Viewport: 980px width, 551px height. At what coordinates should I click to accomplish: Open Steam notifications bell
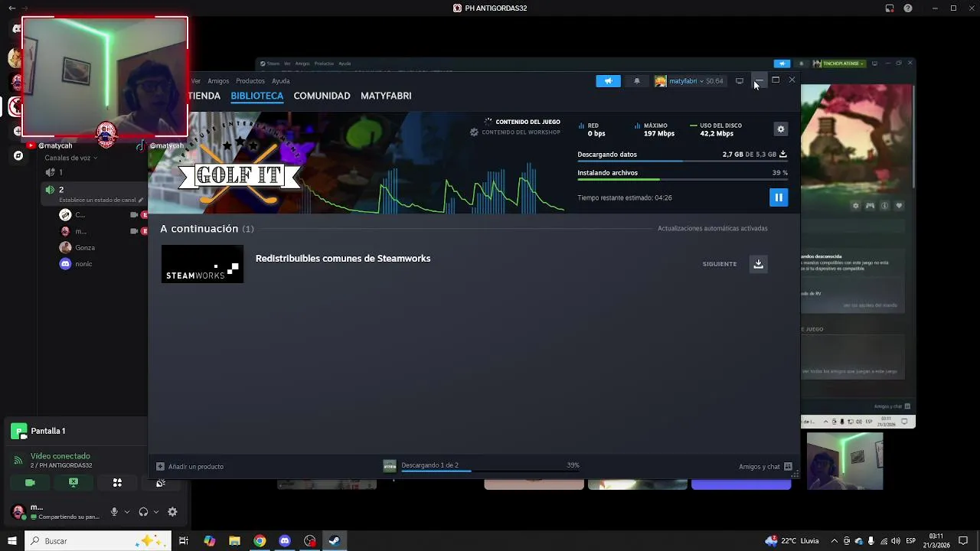click(x=636, y=81)
